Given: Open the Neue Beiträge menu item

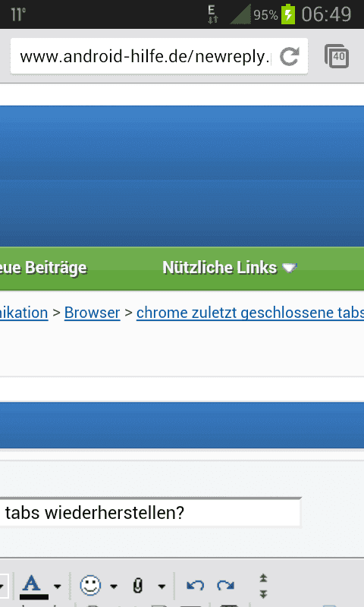Looking at the screenshot, I should click(x=43, y=268).
